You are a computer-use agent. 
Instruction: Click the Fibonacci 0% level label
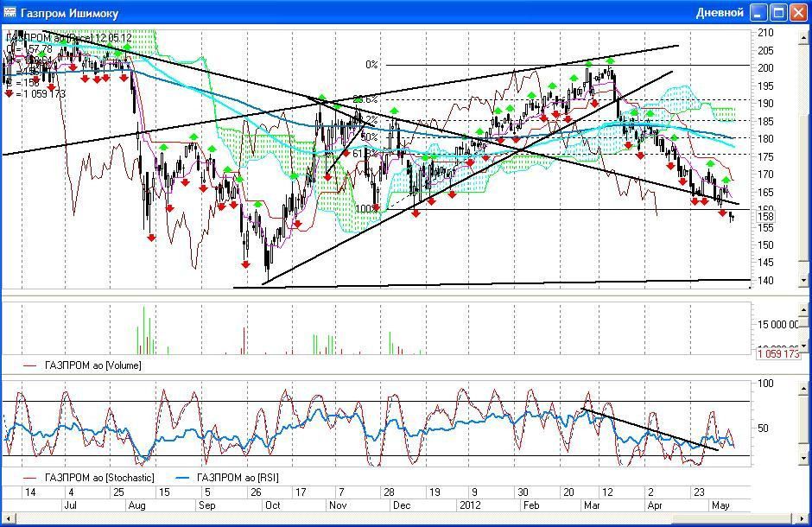coord(371,65)
